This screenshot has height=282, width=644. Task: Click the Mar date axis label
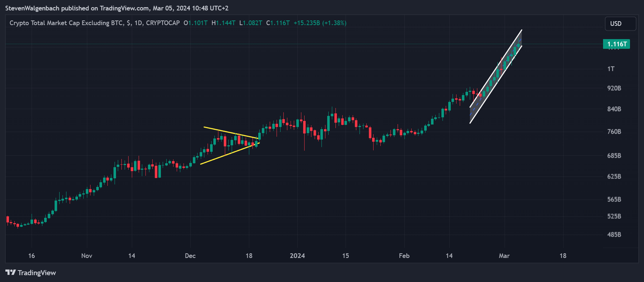tap(504, 256)
